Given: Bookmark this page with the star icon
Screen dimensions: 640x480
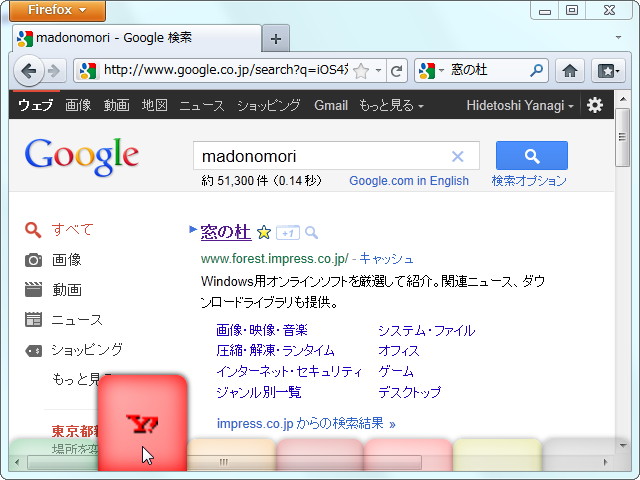Looking at the screenshot, I should (x=361, y=71).
